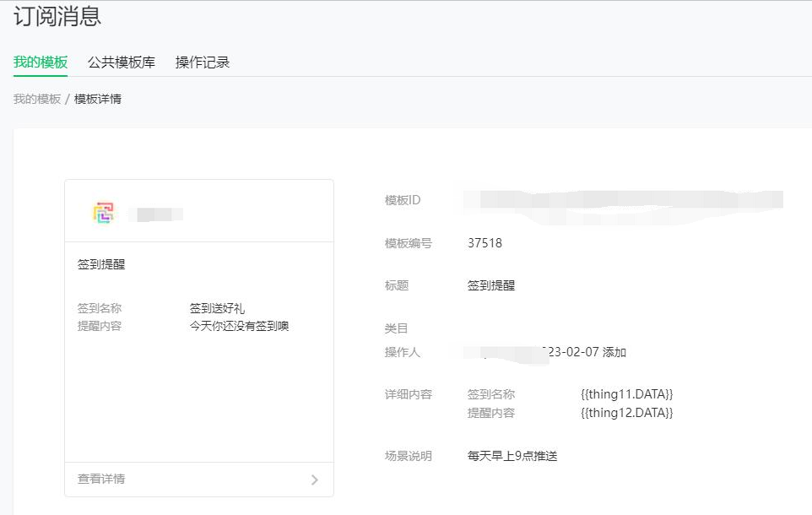Screen dimensions: 812x515
Task: Click 模板详情 in the breadcrumb
Action: point(98,99)
